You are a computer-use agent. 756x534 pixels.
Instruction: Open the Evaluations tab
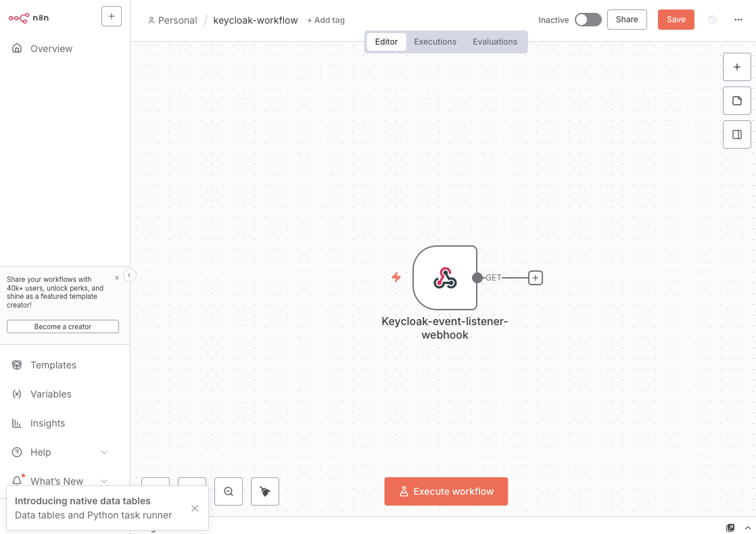[495, 42]
